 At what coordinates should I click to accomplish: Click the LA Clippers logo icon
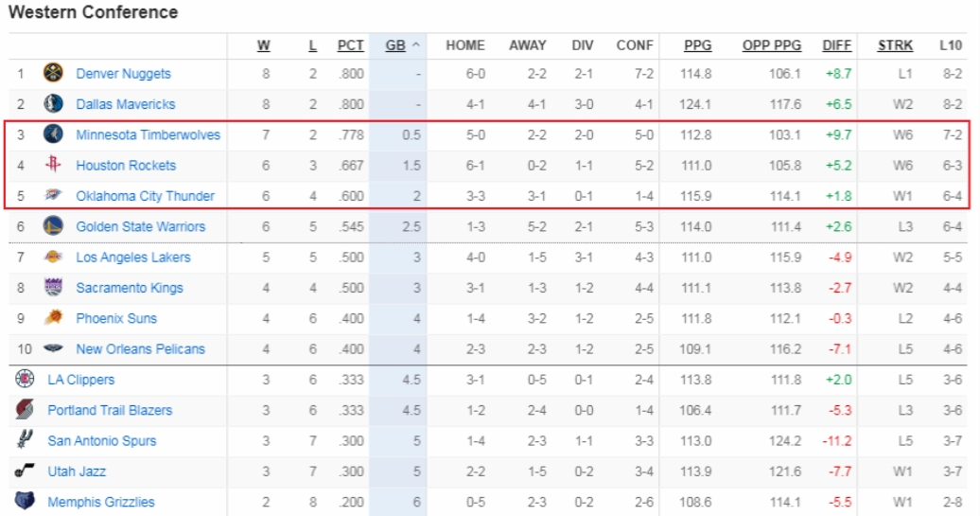tap(25, 380)
